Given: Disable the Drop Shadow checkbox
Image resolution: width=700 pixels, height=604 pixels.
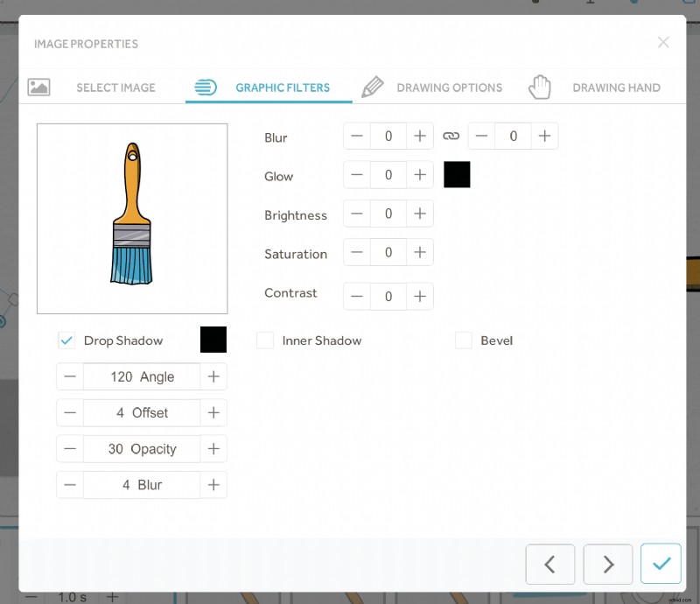Looking at the screenshot, I should (x=66, y=340).
